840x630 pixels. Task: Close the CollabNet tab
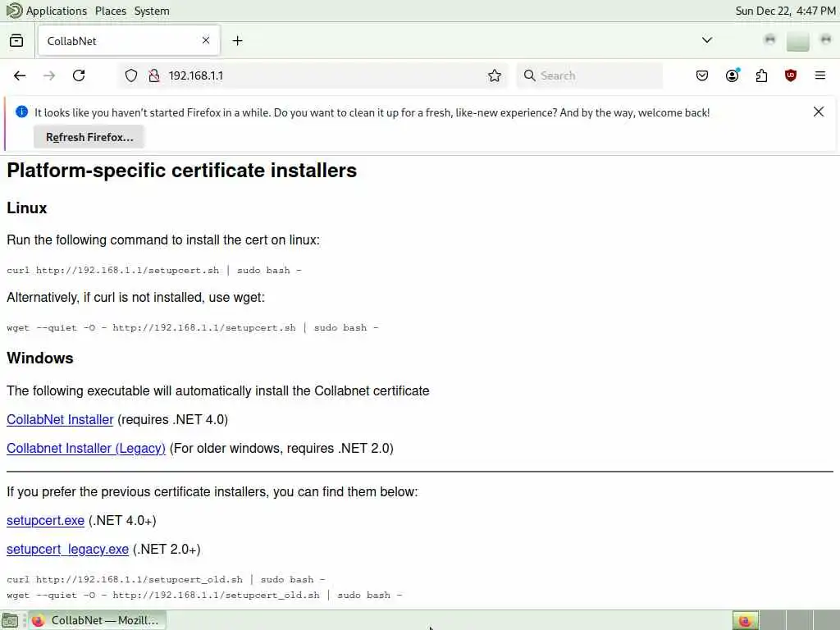(206, 40)
